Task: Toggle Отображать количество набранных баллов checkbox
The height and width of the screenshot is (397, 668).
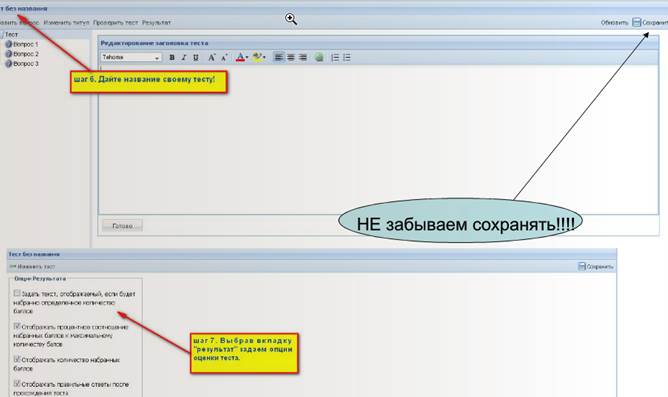Action: (x=17, y=359)
